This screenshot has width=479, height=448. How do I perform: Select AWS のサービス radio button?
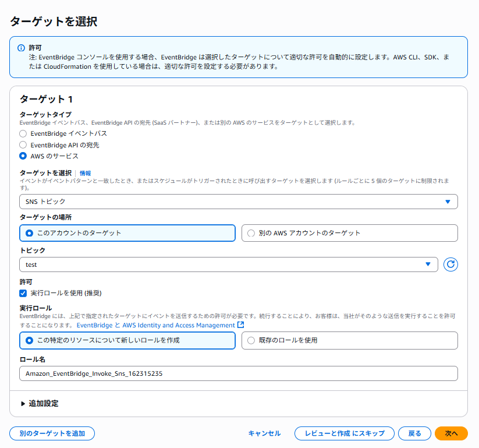pos(23,156)
